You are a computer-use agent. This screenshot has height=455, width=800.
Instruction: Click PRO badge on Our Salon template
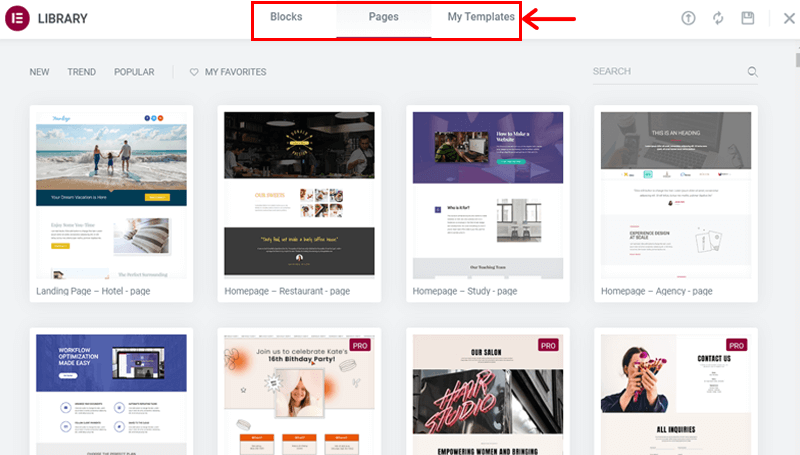548,345
